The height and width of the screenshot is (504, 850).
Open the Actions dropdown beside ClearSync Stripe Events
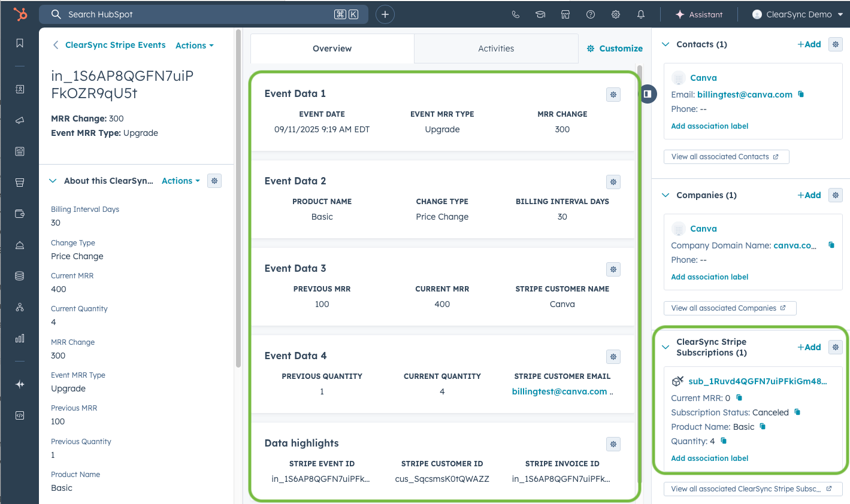tap(195, 45)
